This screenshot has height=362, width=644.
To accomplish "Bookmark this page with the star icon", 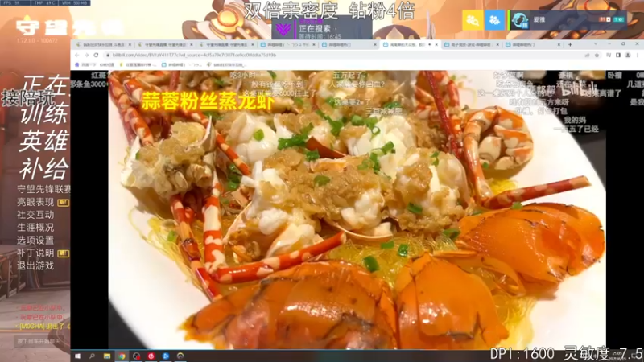I will 597,55.
